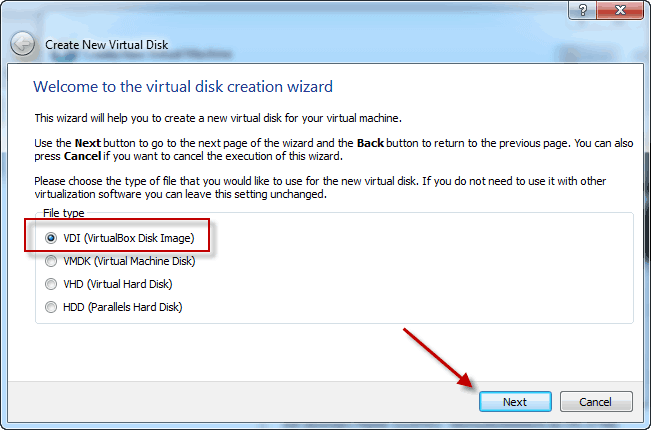Cancel the disk creation wizard
The image size is (651, 430).
(x=596, y=401)
